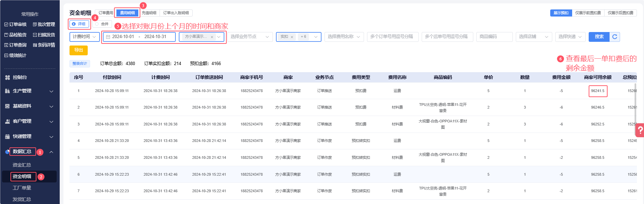Open 条码详情 shortcut in sidebar
This screenshot has width=644, height=204.
pyautogui.click(x=44, y=45)
